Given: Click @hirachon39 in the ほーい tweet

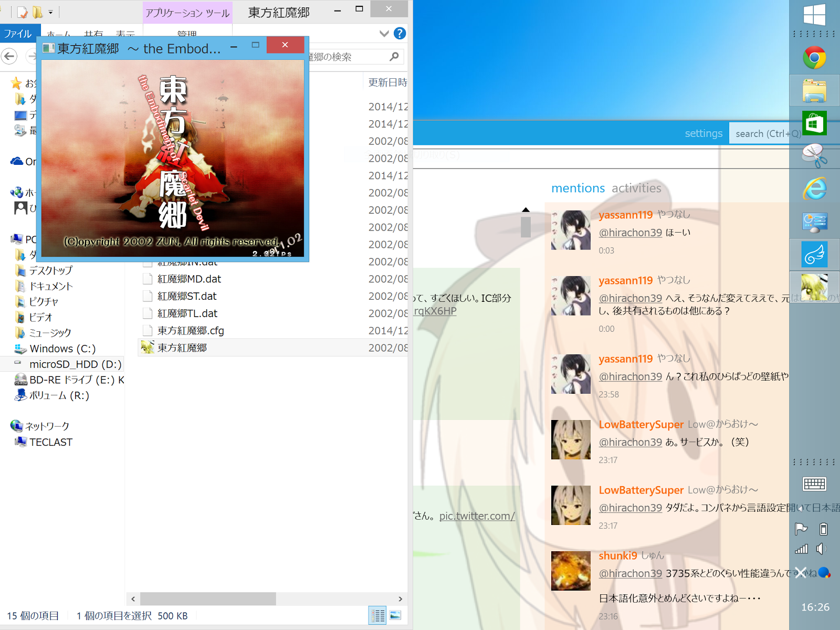Looking at the screenshot, I should click(631, 233).
